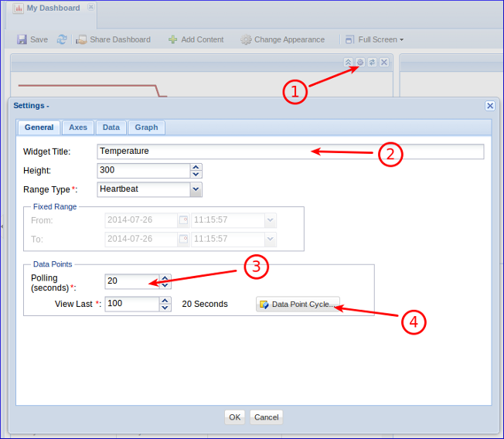Click the Save toolbar button
Screen dimensions: 504x439
pyautogui.click(x=32, y=39)
